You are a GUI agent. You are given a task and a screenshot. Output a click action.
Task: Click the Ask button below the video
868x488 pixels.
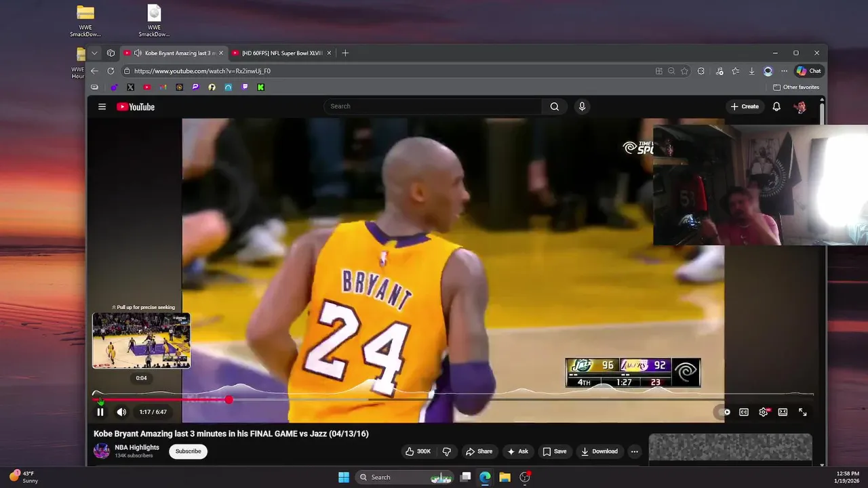(x=517, y=451)
